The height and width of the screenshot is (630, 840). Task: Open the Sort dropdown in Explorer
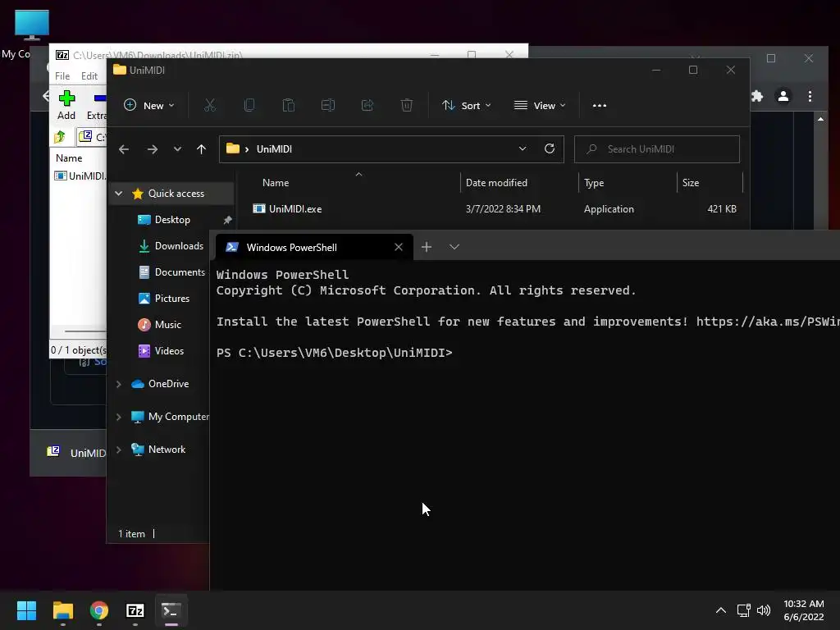(466, 106)
